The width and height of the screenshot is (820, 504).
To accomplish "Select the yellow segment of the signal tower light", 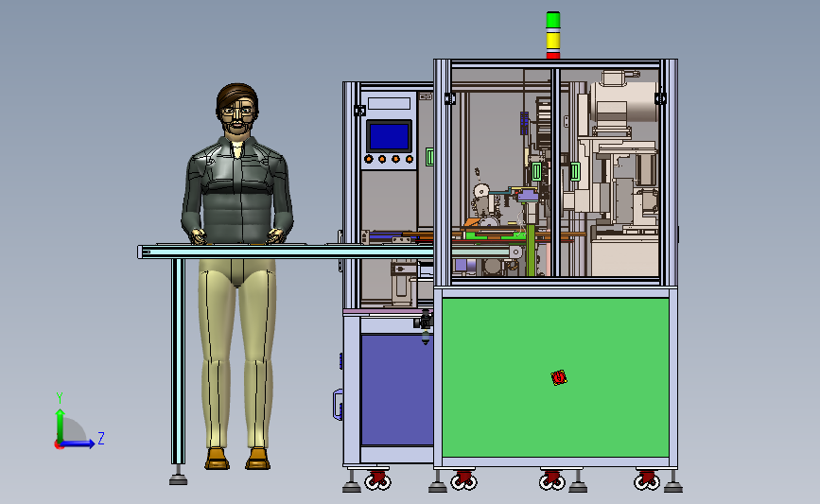I will point(552,40).
